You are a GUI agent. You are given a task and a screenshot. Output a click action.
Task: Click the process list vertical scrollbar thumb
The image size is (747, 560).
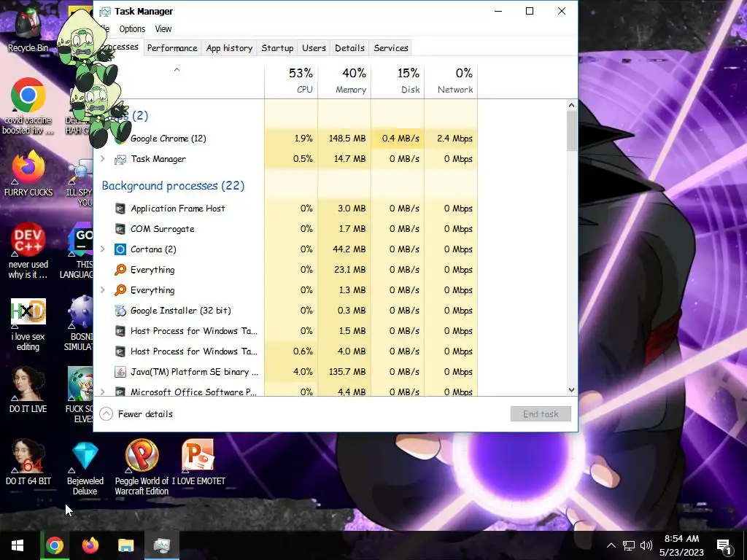click(572, 131)
